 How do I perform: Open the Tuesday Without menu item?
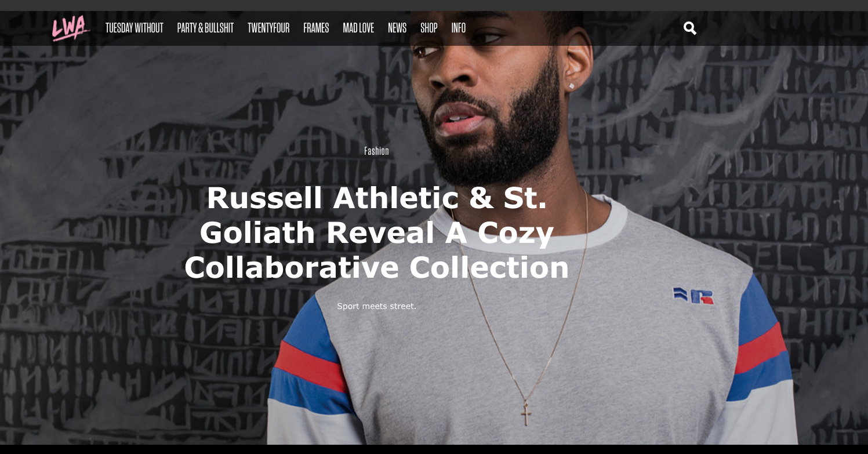click(x=135, y=28)
